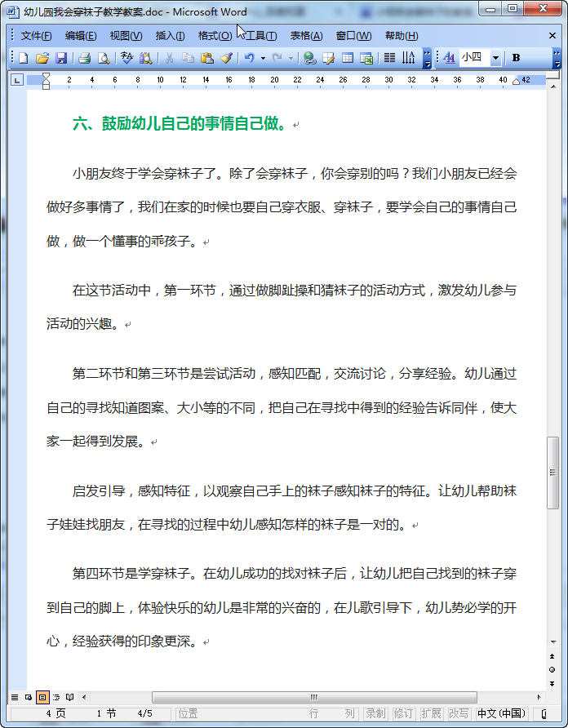The height and width of the screenshot is (728, 568).
Task: Copy the selection using the Copy icon
Action: (x=188, y=58)
